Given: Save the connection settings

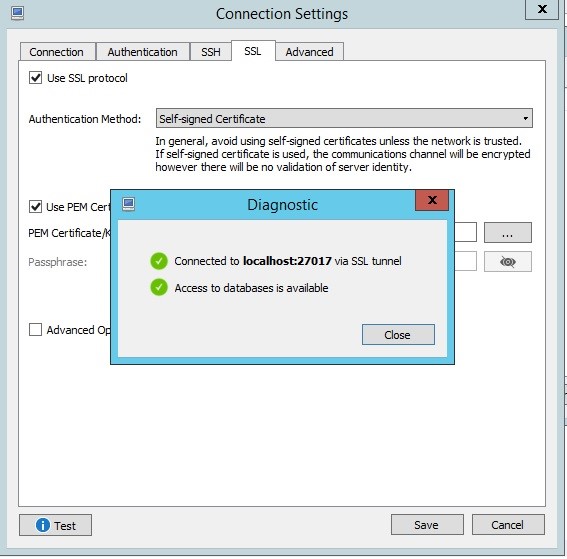Looking at the screenshot, I should [427, 525].
